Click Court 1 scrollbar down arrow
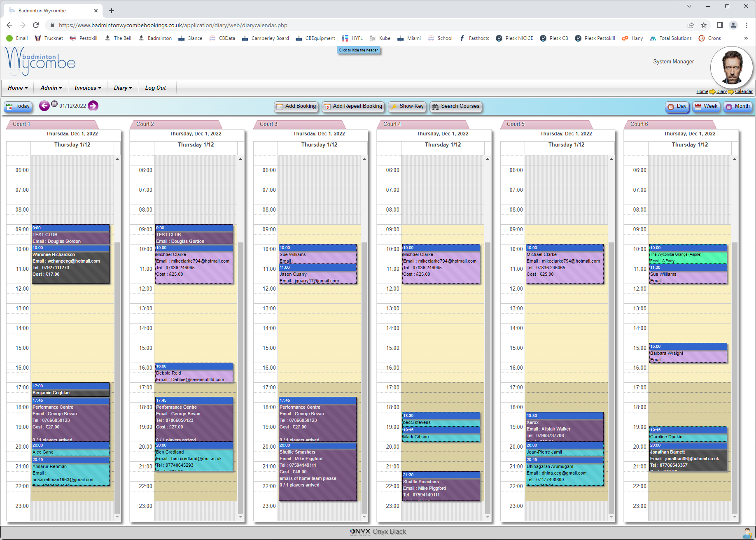This screenshot has height=540, width=756. [117, 517]
